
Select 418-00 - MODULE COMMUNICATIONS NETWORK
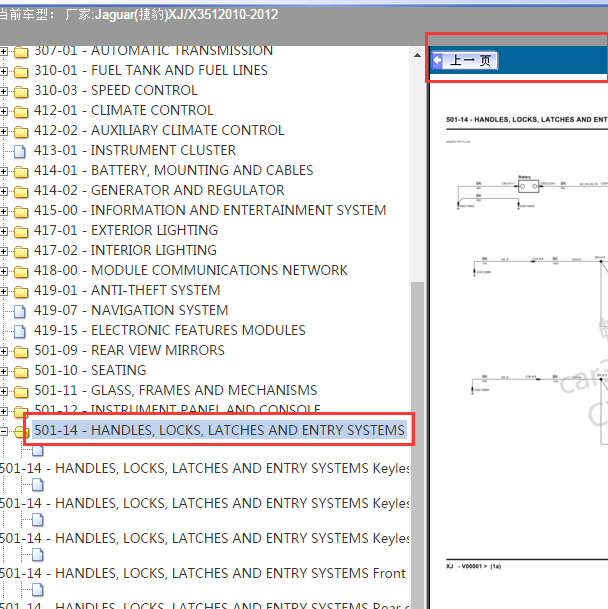coord(191,270)
